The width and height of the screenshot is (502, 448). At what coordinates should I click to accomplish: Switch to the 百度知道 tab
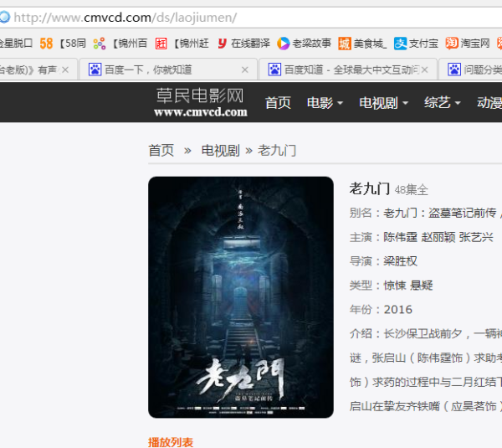coord(348,70)
